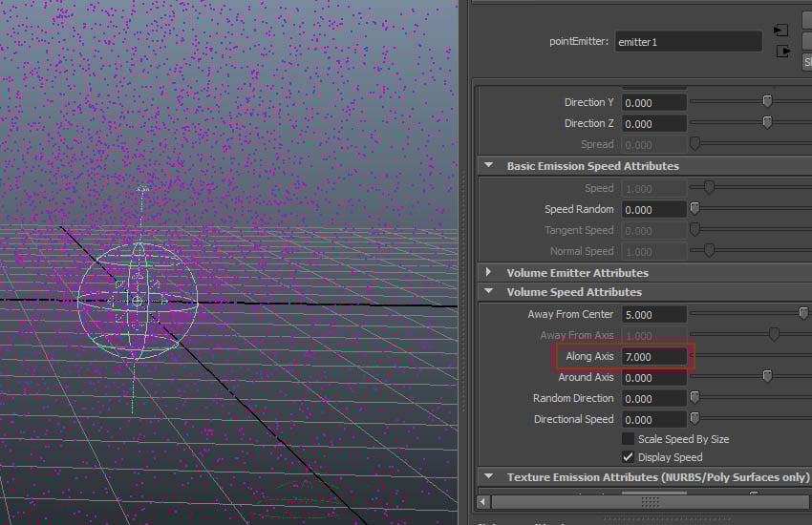This screenshot has width=812, height=525.
Task: Click the Around Axis slider handle
Action: click(x=766, y=377)
